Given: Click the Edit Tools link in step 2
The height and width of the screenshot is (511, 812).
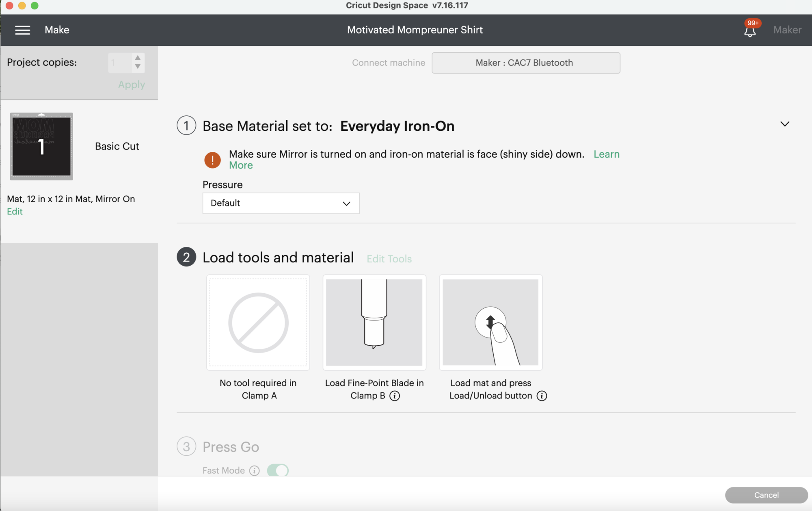Looking at the screenshot, I should 389,258.
